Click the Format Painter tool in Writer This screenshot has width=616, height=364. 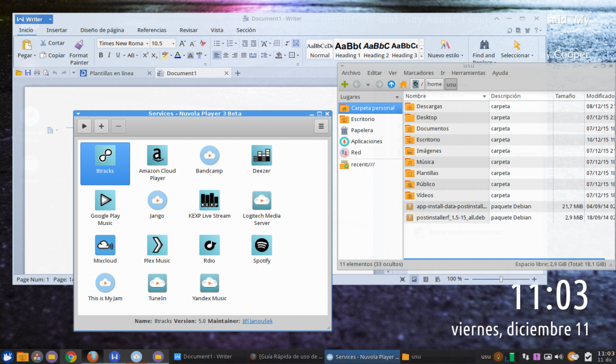(x=79, y=52)
